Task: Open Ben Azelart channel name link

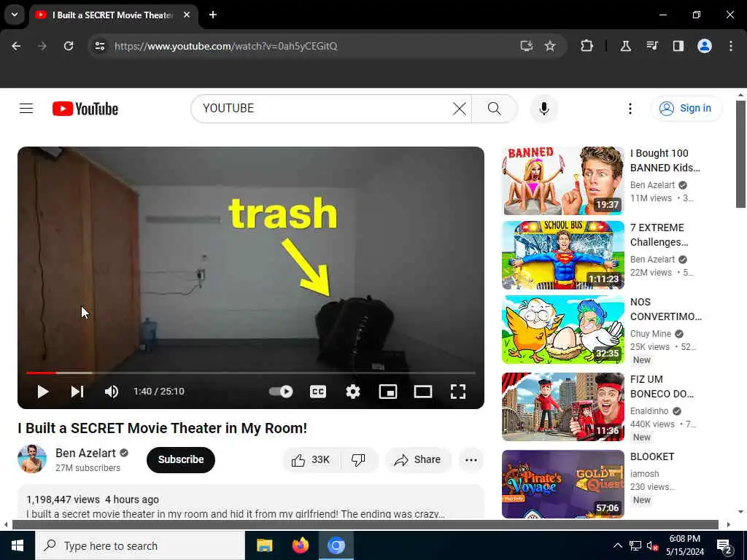Action: [x=85, y=453]
